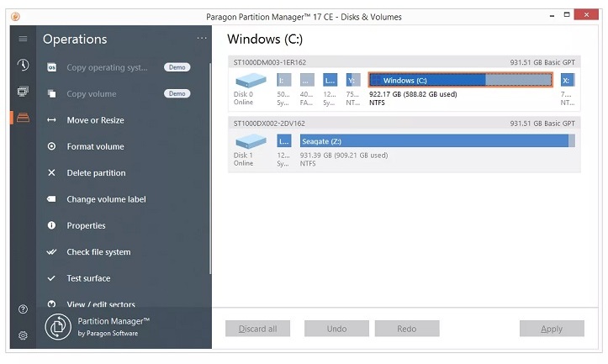This screenshot has height=364, width=608.
Task: Select the Disk 1 drive icon
Action: (251, 141)
